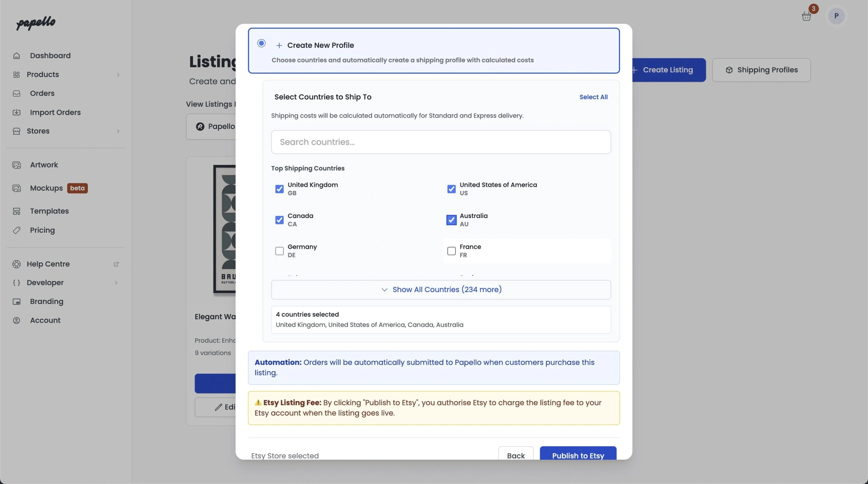
Task: Check the Germany country checkbox
Action: pyautogui.click(x=279, y=251)
